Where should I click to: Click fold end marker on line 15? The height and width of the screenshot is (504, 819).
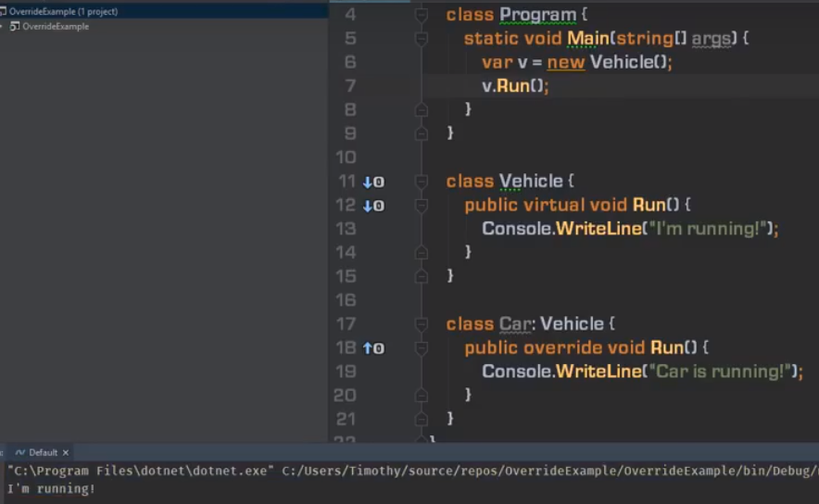pyautogui.click(x=421, y=276)
